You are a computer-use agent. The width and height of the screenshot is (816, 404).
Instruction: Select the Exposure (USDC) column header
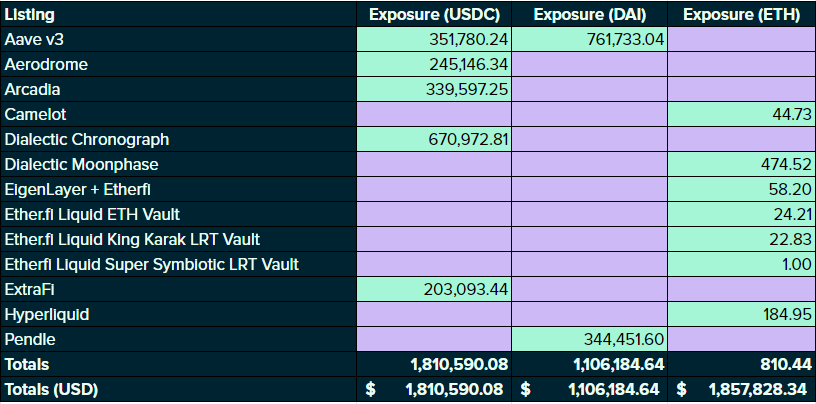click(434, 15)
